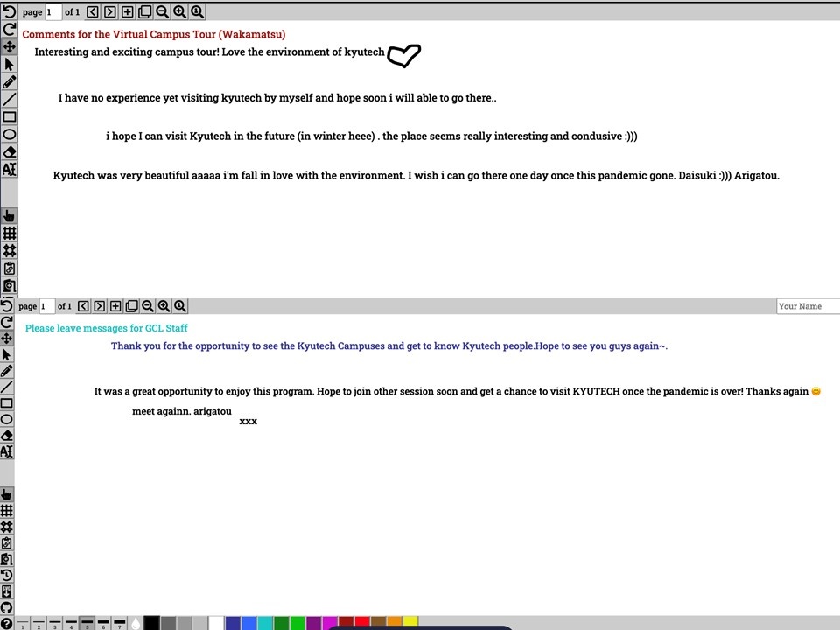The height and width of the screenshot is (630, 840).
Task: Open the help question mark icon
Action: pos(6,624)
